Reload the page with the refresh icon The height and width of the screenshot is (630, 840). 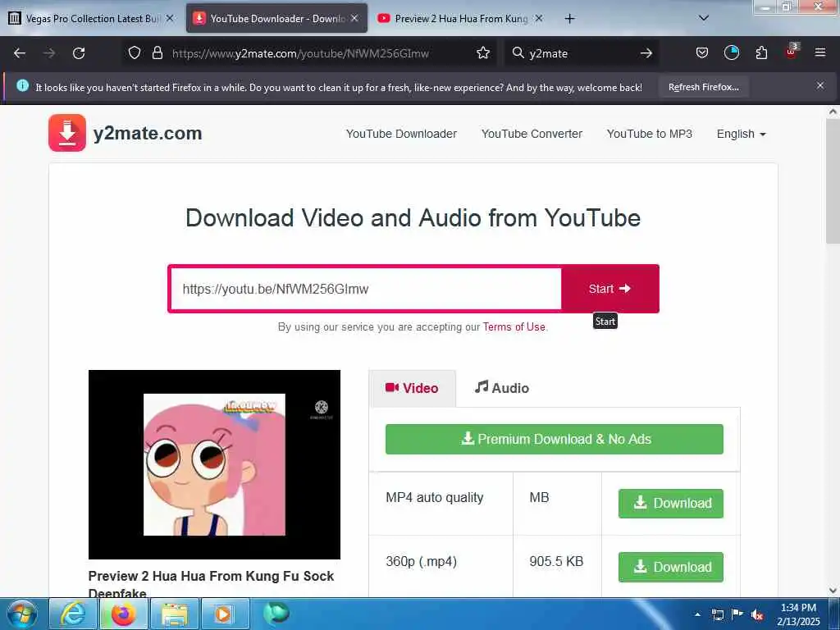(79, 53)
